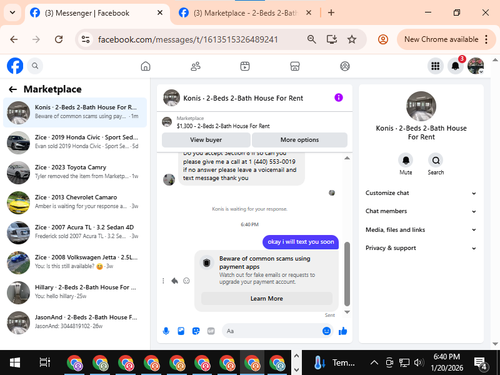Open the Chrome tab search dropdown

[x=13, y=13]
